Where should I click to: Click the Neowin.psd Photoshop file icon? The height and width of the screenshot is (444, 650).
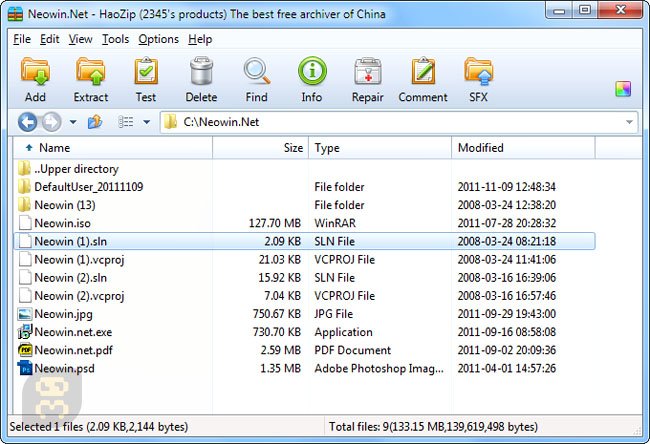[25, 369]
